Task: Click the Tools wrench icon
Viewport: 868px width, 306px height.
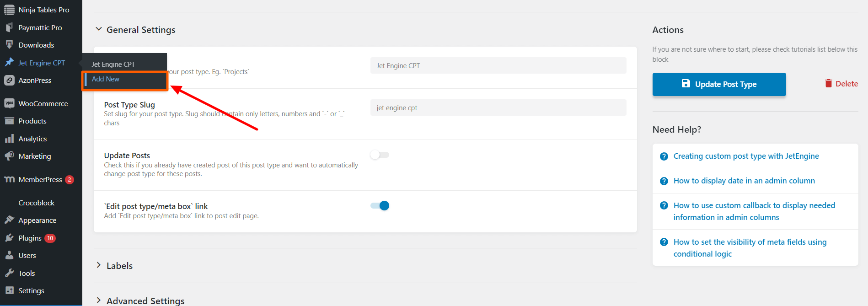Action: point(9,273)
